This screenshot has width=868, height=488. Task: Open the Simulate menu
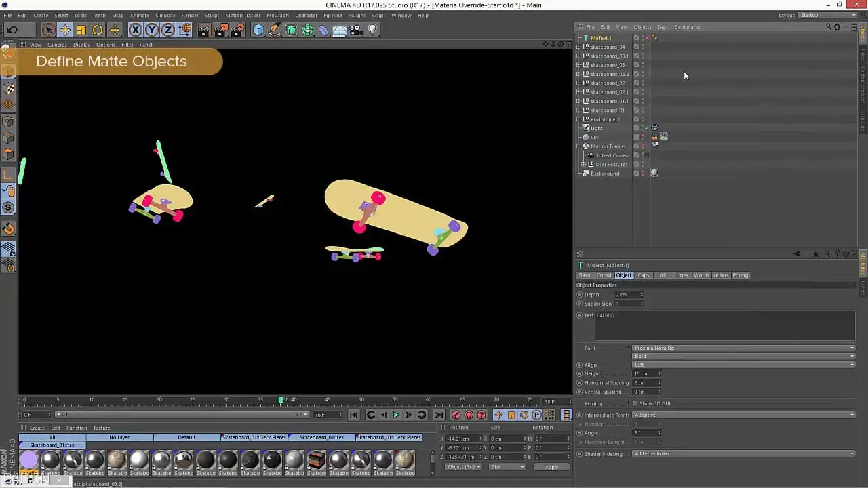tap(165, 15)
